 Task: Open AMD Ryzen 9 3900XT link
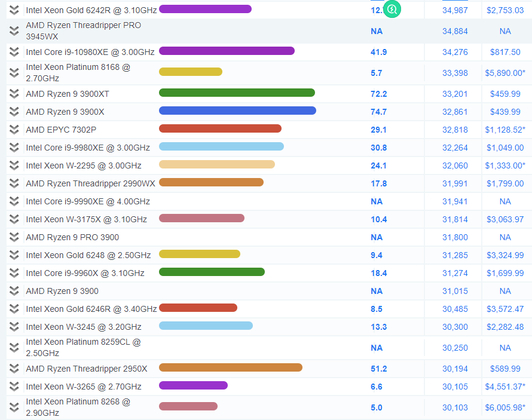68,94
